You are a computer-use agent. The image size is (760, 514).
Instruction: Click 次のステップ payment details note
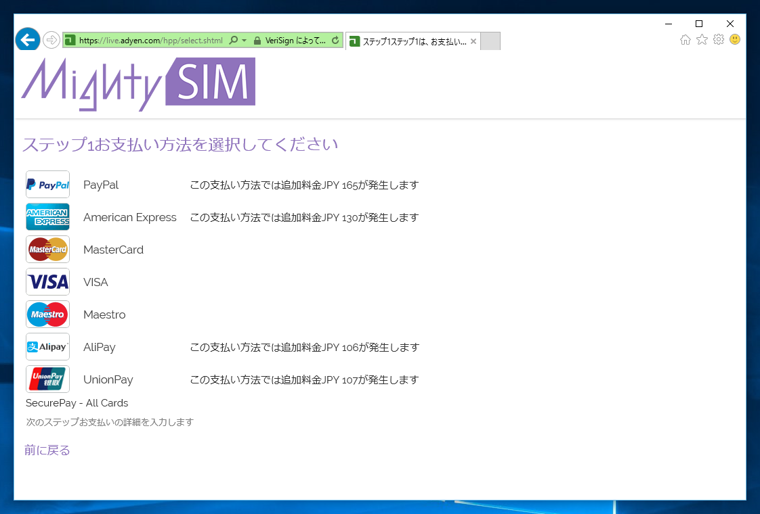point(110,422)
